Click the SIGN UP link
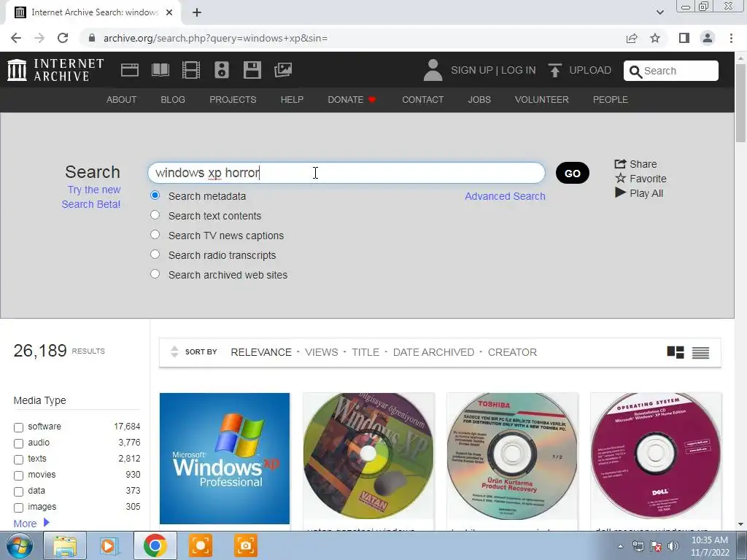 [x=472, y=70]
